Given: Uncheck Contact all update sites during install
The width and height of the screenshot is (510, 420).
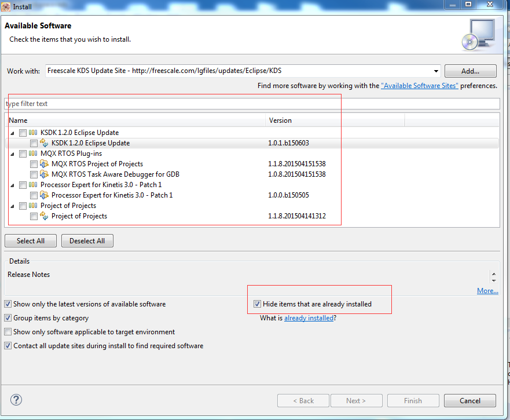Looking at the screenshot, I should tap(8, 346).
